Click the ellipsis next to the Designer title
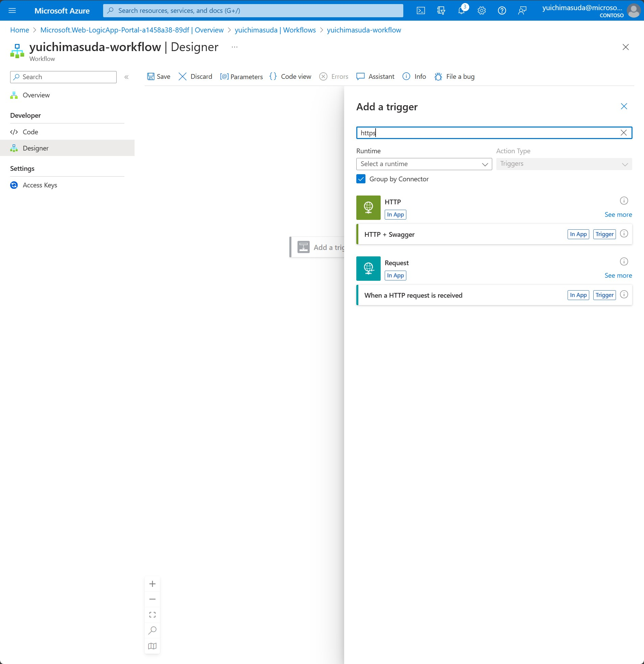Viewport: 644px width, 664px height. tap(235, 47)
